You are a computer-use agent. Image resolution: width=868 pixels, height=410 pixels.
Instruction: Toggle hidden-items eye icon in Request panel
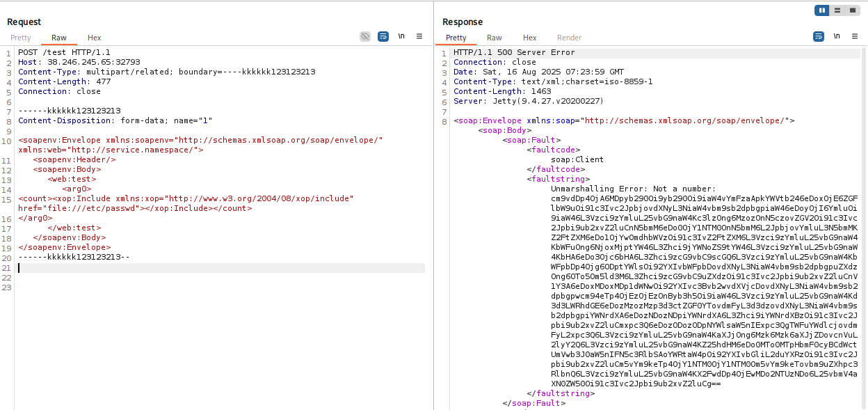click(365, 36)
